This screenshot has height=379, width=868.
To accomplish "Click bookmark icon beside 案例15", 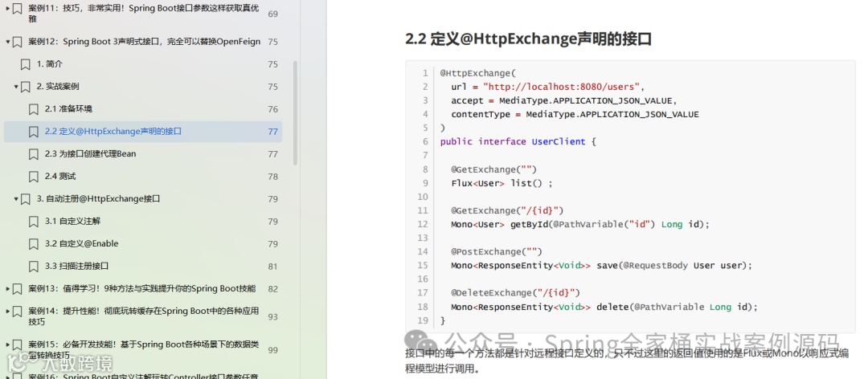I will click(x=17, y=344).
